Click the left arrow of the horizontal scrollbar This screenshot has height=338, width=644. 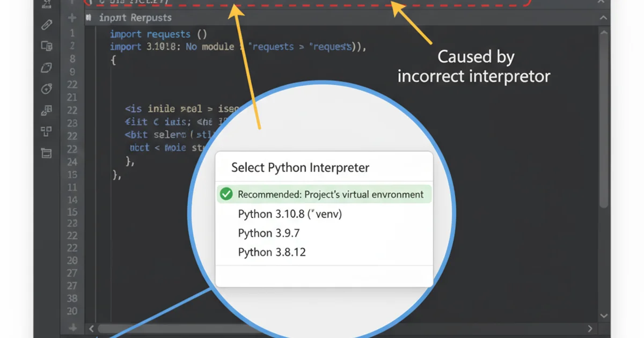tap(91, 328)
